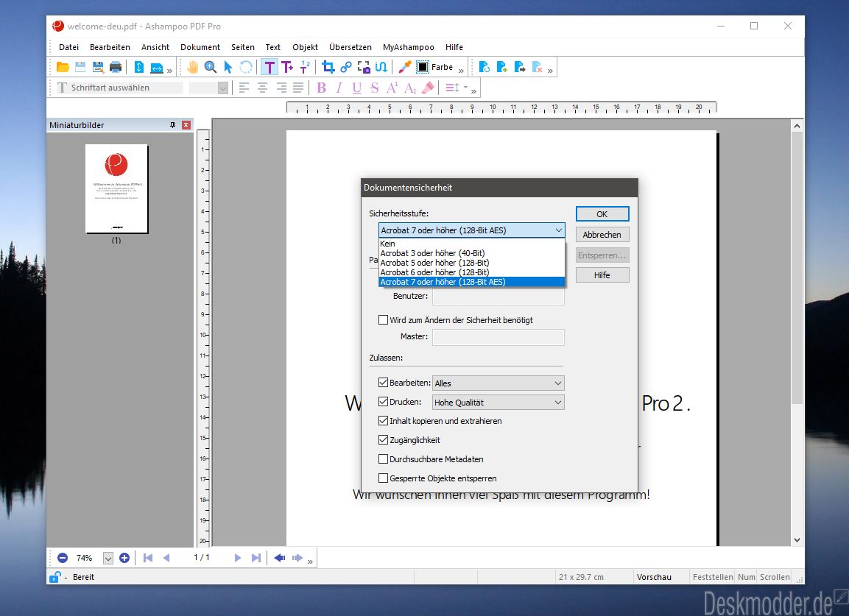This screenshot has height=616, width=849.
Task: Uncheck the Drucken checkbox
Action: pyautogui.click(x=384, y=402)
